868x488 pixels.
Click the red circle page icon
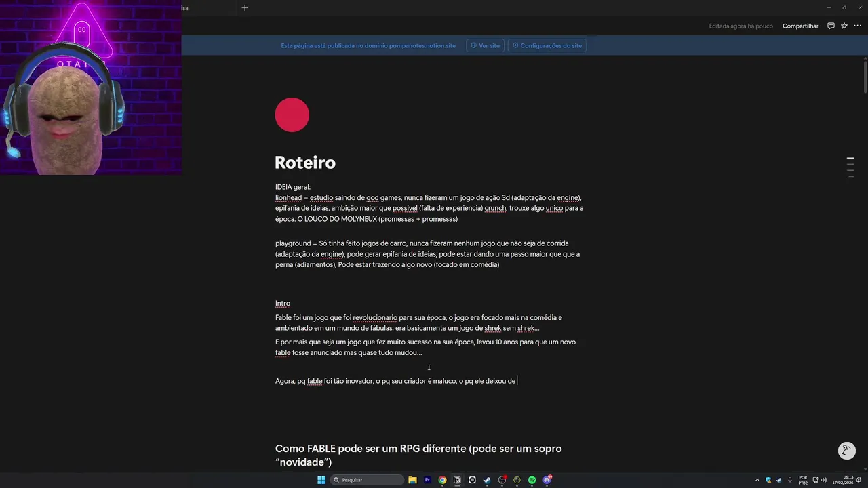point(292,115)
